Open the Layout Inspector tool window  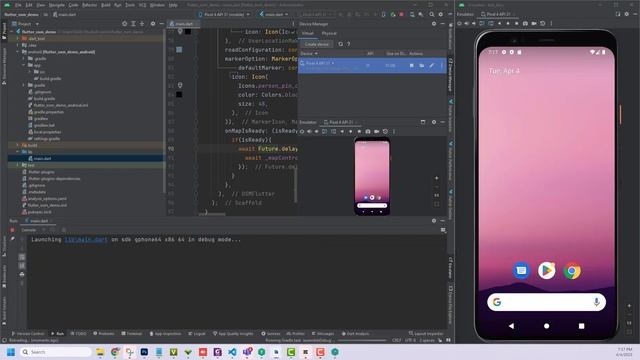click(426, 333)
